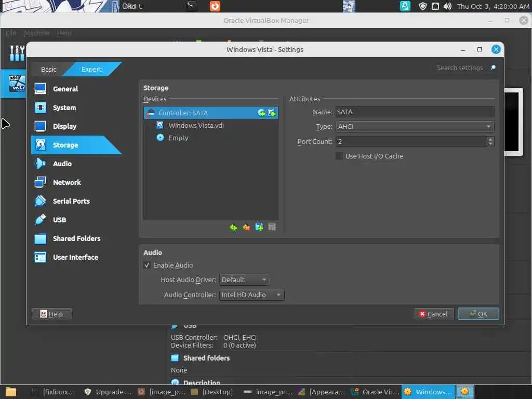532x399 pixels.
Task: Open the controller Type dropdown
Action: (x=415, y=127)
